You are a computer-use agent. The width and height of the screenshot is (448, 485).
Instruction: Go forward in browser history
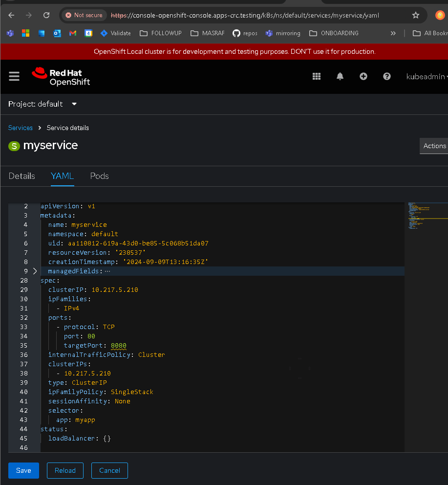coord(29,15)
